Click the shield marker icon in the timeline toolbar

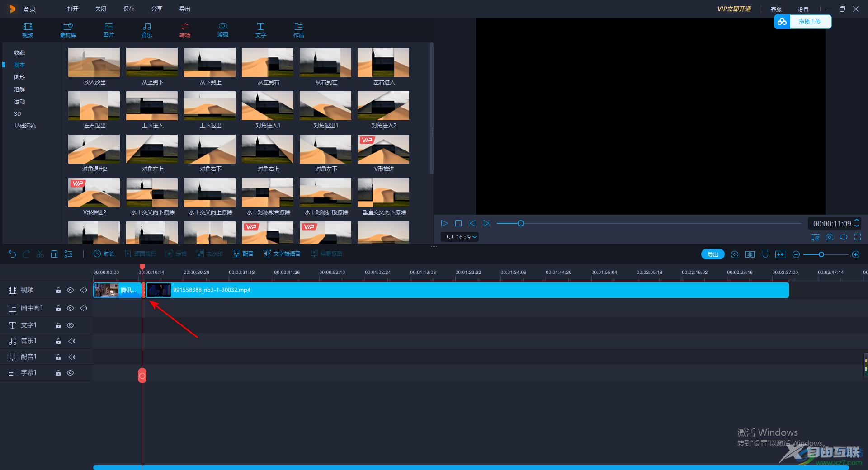pyautogui.click(x=765, y=254)
